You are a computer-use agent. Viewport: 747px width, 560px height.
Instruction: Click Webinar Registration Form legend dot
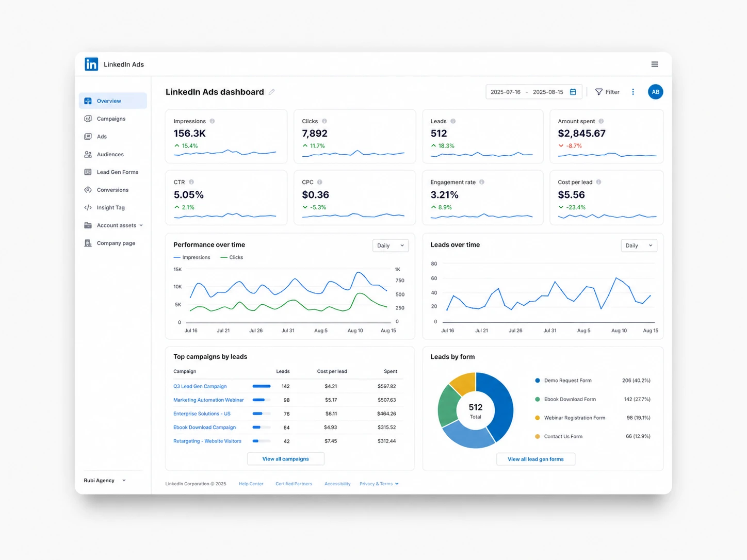pos(538,418)
